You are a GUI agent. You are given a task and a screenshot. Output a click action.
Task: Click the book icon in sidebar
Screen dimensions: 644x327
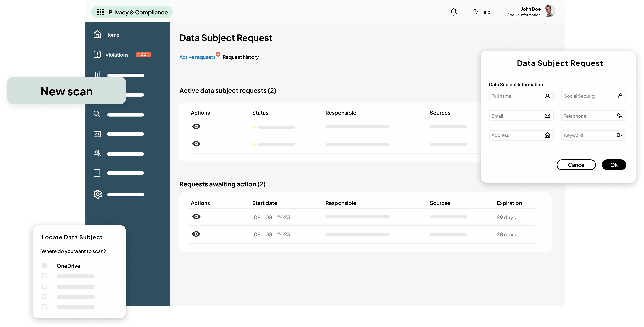click(x=97, y=173)
